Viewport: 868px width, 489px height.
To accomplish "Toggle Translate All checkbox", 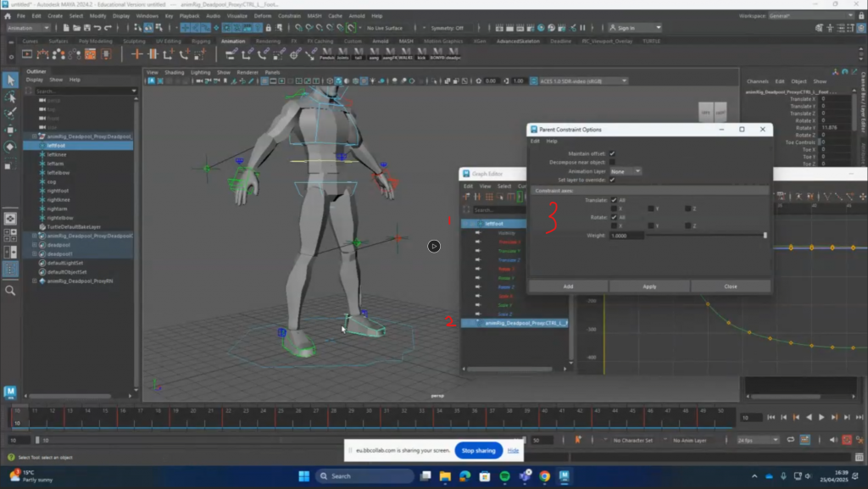I will [614, 200].
